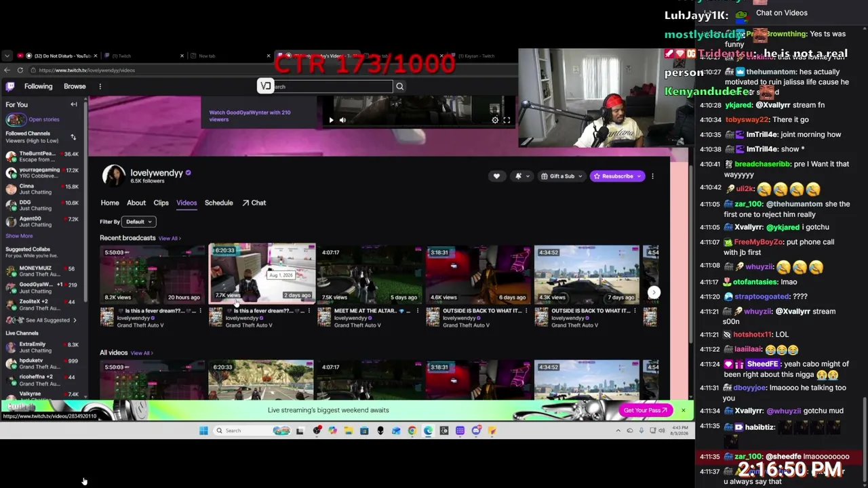This screenshot has width=868, height=488.
Task: Sort followed channels with the sort arrows icon
Action: (x=73, y=137)
